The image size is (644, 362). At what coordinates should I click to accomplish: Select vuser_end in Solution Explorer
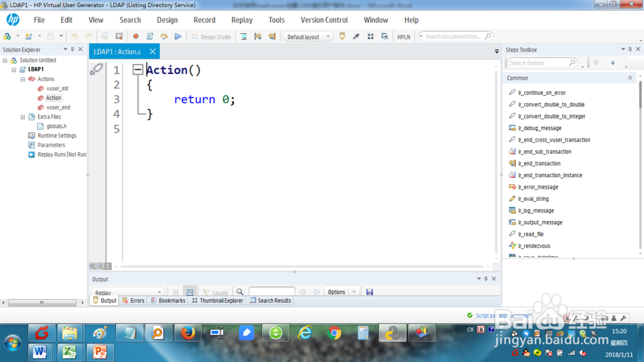59,107
